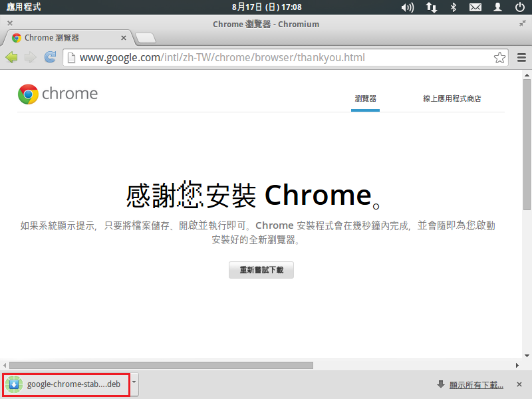
Task: Close the Chromium window with the title bar X
Action: point(10,23)
